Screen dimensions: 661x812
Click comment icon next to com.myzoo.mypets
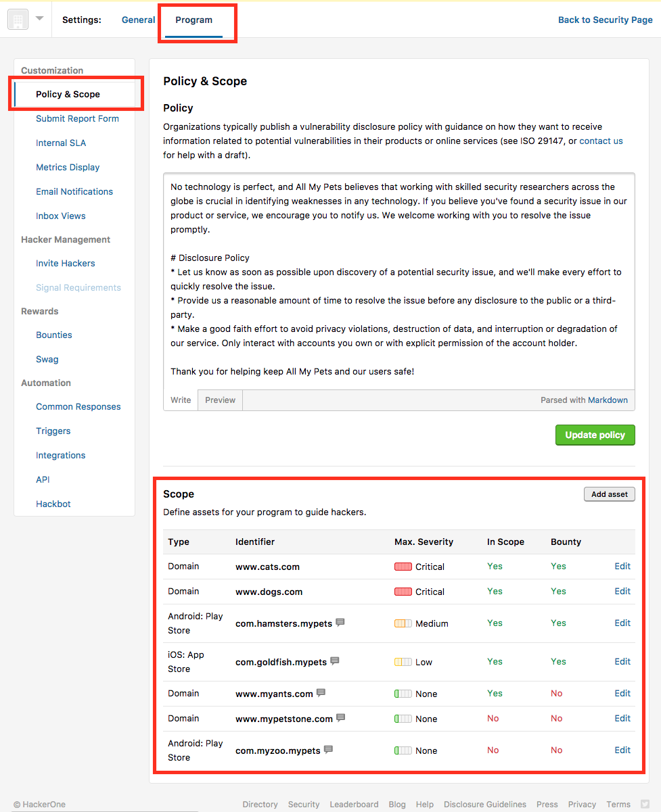point(329,750)
